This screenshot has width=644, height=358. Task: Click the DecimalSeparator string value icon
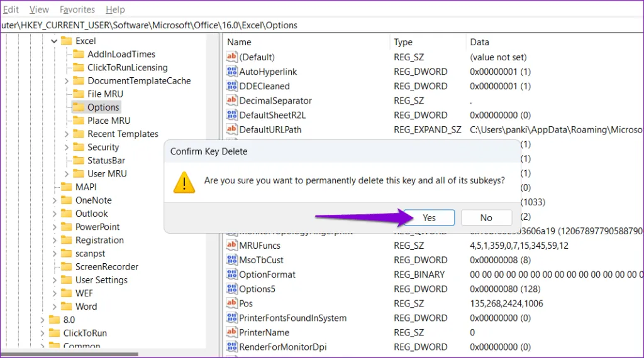(x=232, y=100)
